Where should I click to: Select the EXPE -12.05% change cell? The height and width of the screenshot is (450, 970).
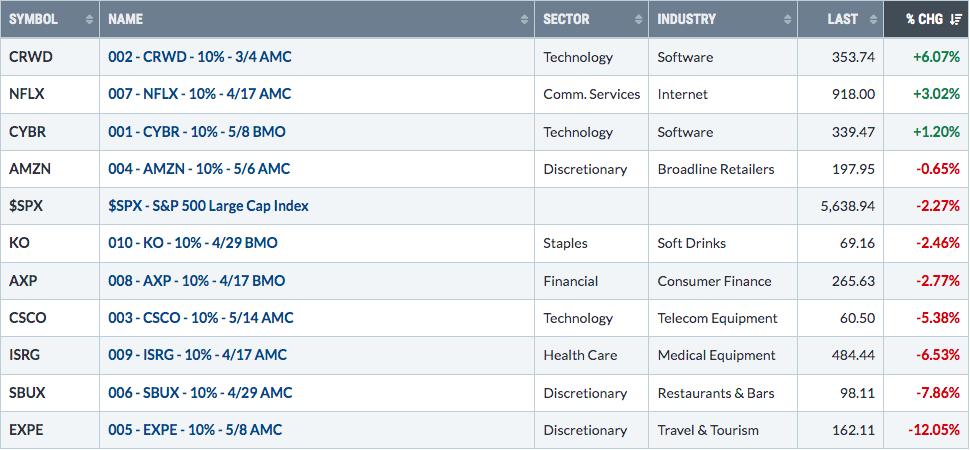pos(927,430)
